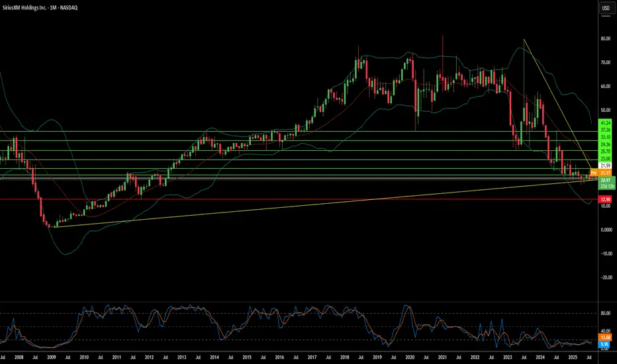
Task: Open the USD currency selector
Action: [604, 8]
